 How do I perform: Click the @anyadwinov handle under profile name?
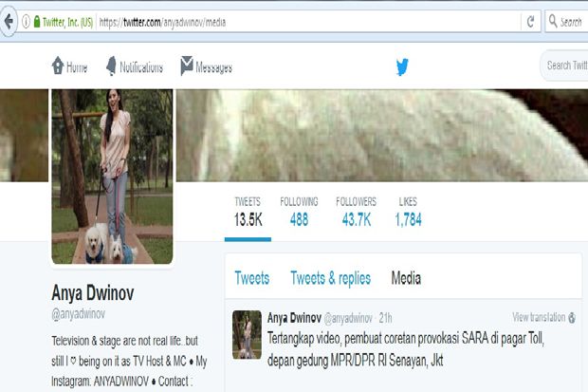pos(79,314)
